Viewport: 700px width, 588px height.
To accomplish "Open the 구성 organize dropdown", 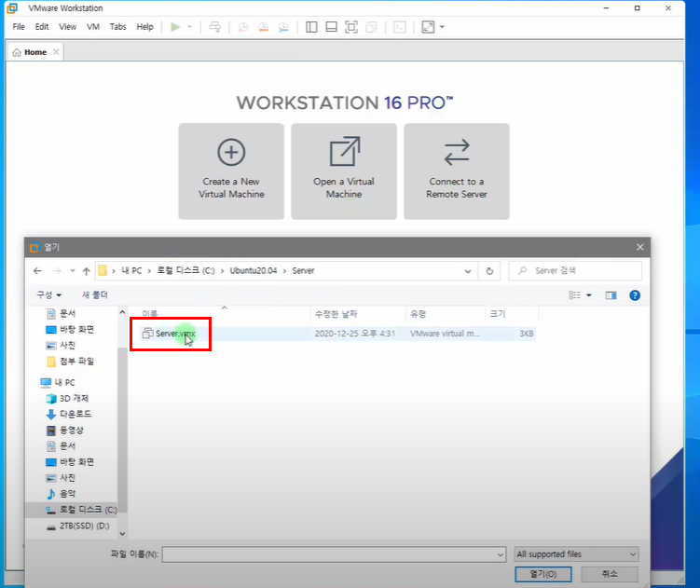I will (x=48, y=295).
